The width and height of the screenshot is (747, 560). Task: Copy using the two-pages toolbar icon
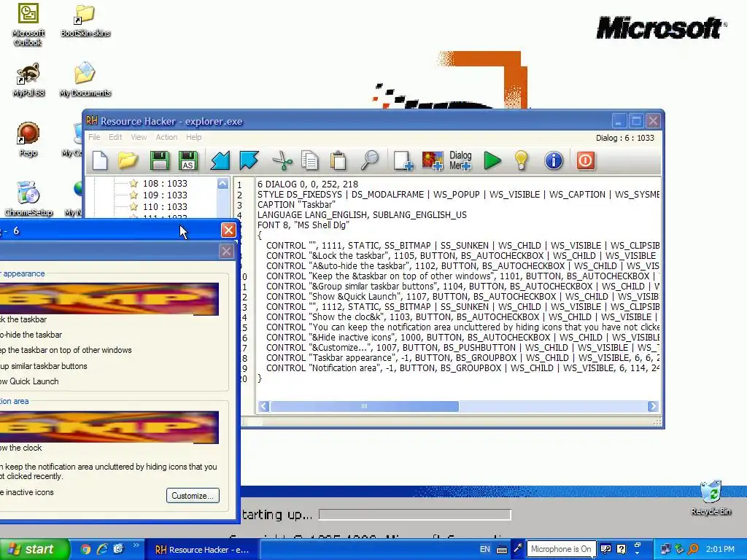point(309,160)
